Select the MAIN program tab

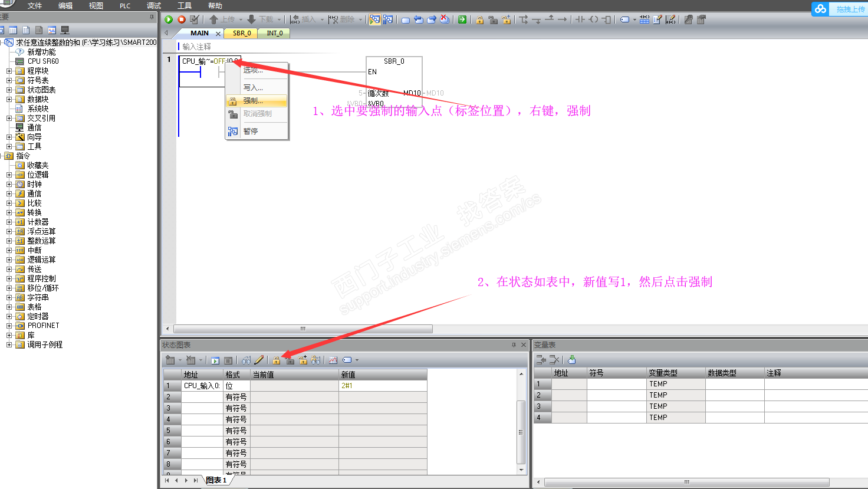pyautogui.click(x=199, y=33)
